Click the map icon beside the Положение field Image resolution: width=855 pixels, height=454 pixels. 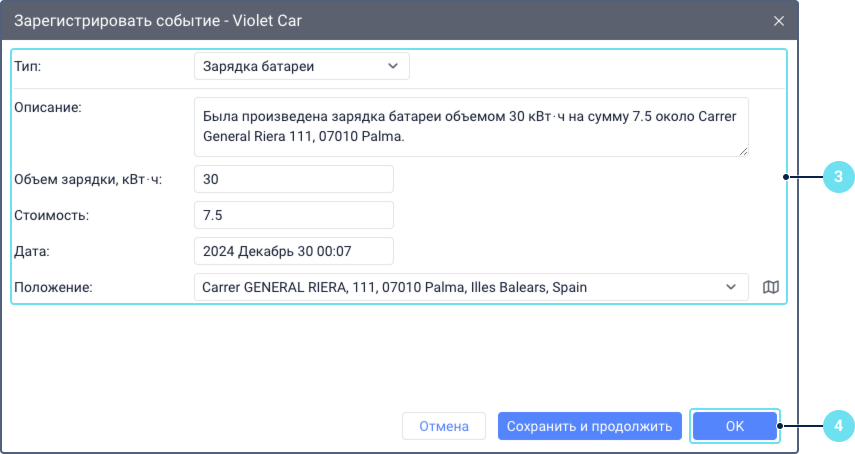pyautogui.click(x=770, y=287)
